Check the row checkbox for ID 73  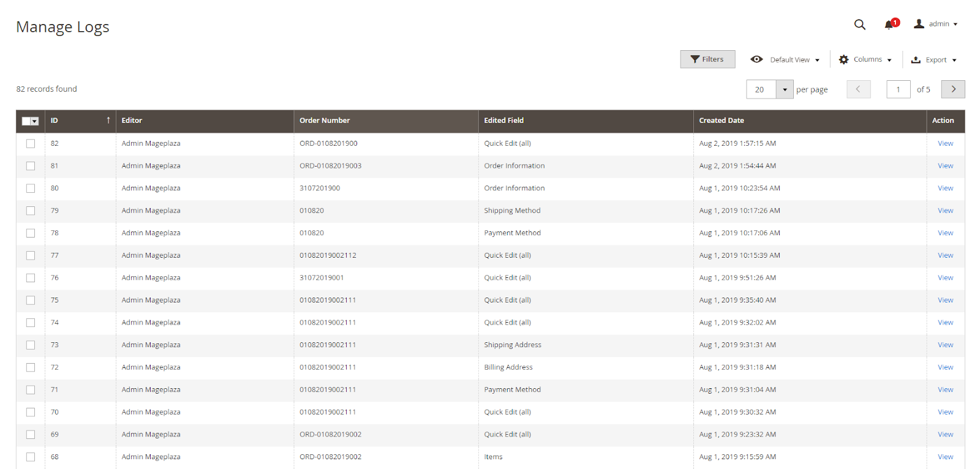31,345
